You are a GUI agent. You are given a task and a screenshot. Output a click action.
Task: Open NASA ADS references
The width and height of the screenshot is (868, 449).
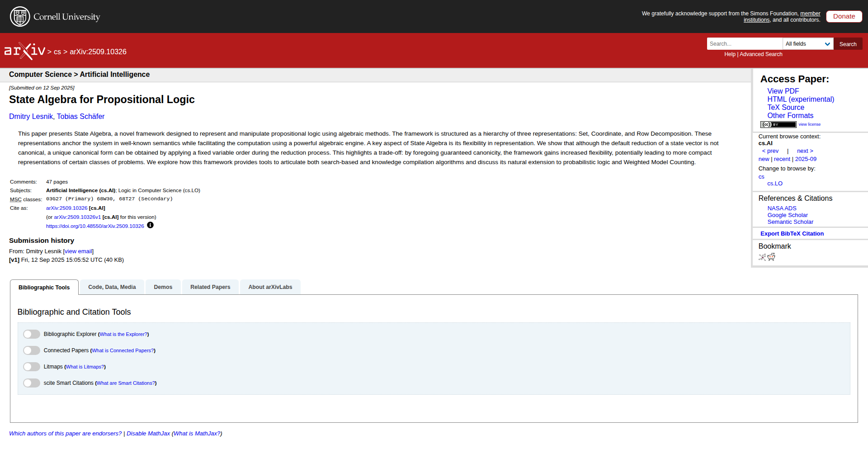[x=782, y=208]
